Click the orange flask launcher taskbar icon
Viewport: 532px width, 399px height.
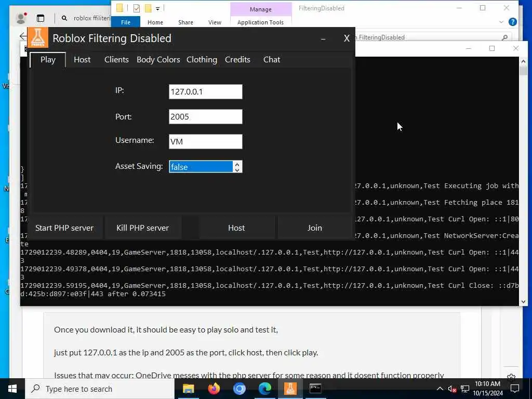(x=290, y=389)
